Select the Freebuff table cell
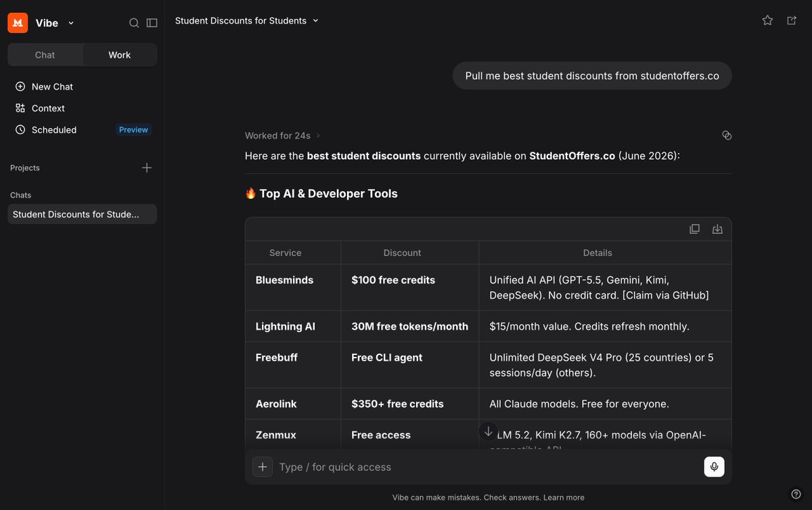 tap(293, 365)
